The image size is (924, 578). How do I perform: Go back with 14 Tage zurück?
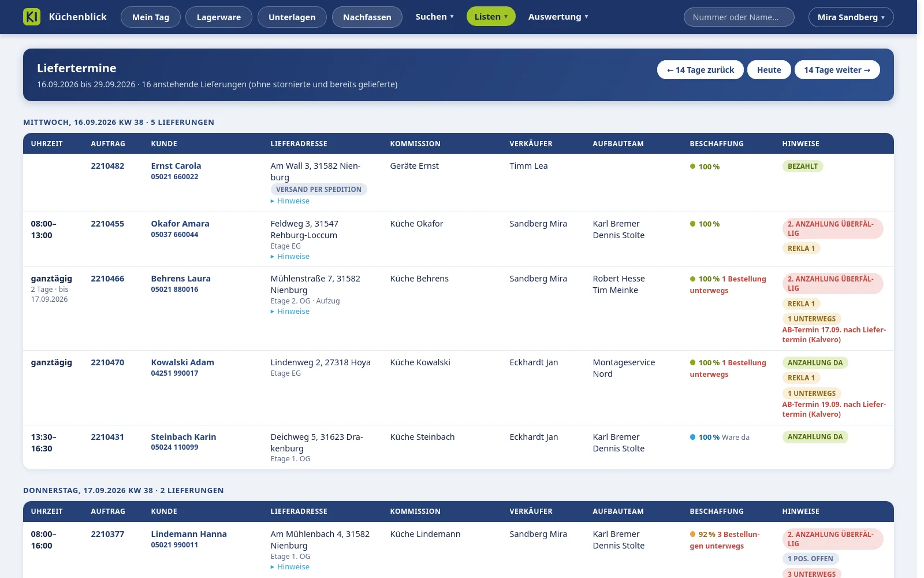click(701, 70)
